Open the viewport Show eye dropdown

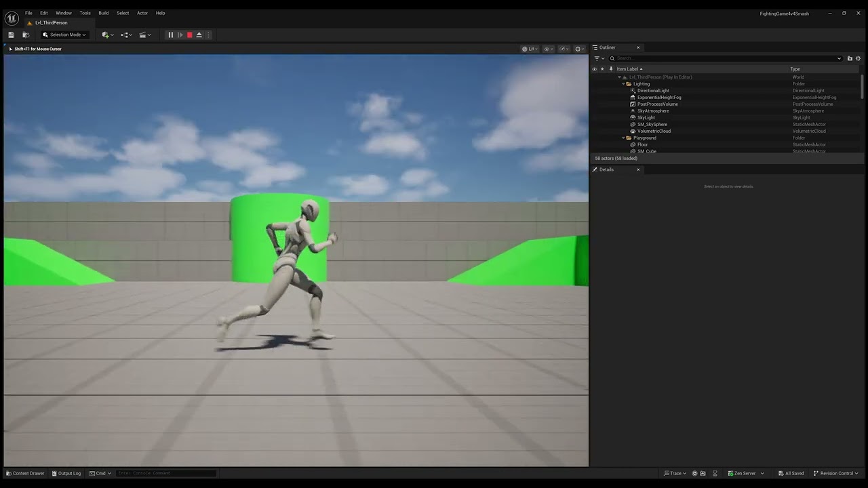coord(548,49)
